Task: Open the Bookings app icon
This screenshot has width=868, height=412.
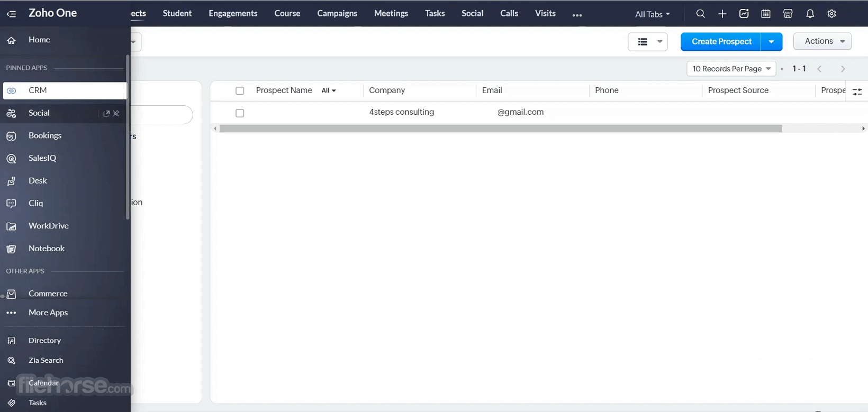Action: pyautogui.click(x=11, y=136)
